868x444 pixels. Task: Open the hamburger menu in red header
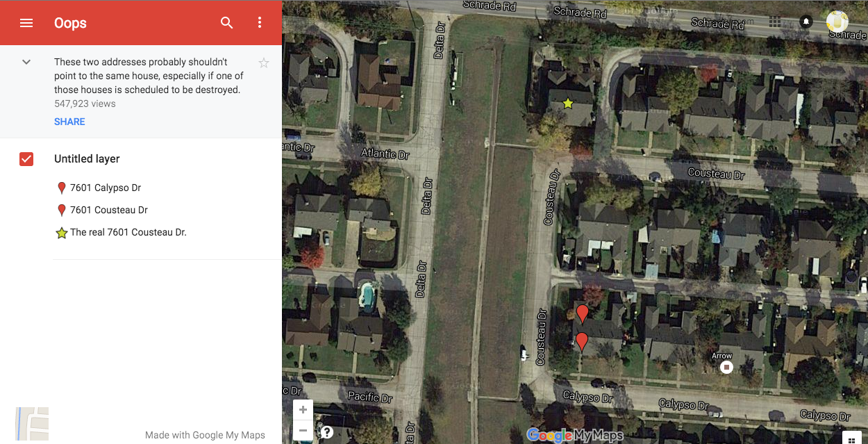[x=26, y=23]
